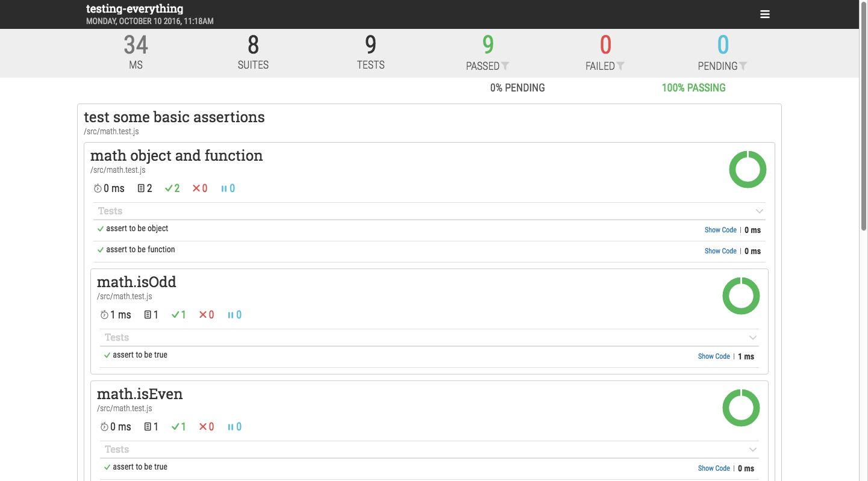
Task: Click the stopwatch icon in math.isEven suite
Action: [x=104, y=427]
